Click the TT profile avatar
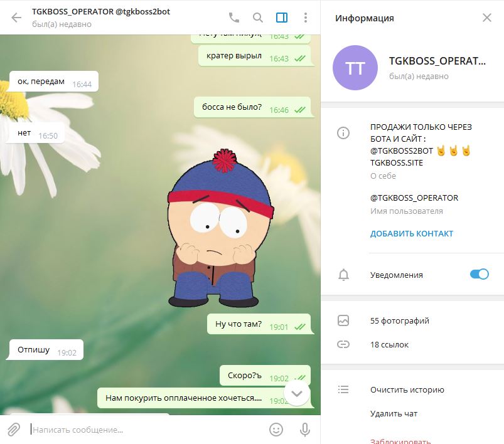The image size is (504, 444). click(x=355, y=68)
